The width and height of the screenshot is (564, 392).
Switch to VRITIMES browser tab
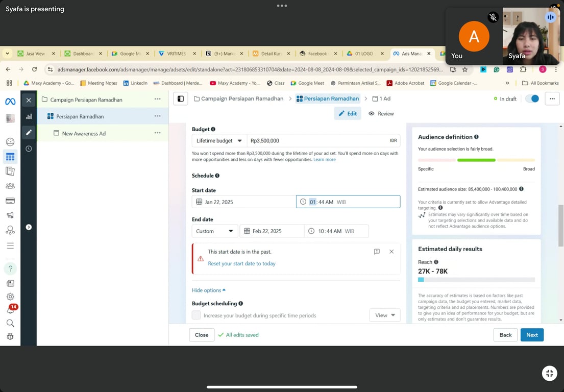[x=177, y=54]
